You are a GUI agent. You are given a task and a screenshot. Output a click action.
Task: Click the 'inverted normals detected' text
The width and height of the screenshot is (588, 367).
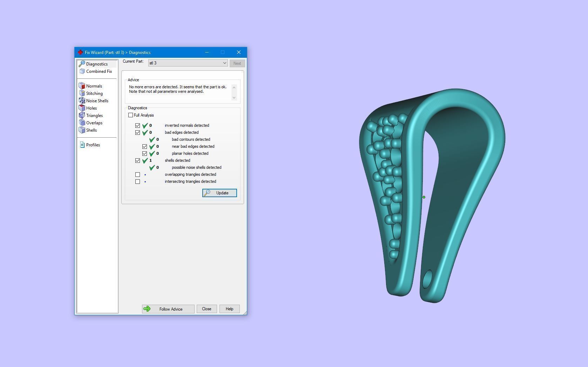click(187, 125)
